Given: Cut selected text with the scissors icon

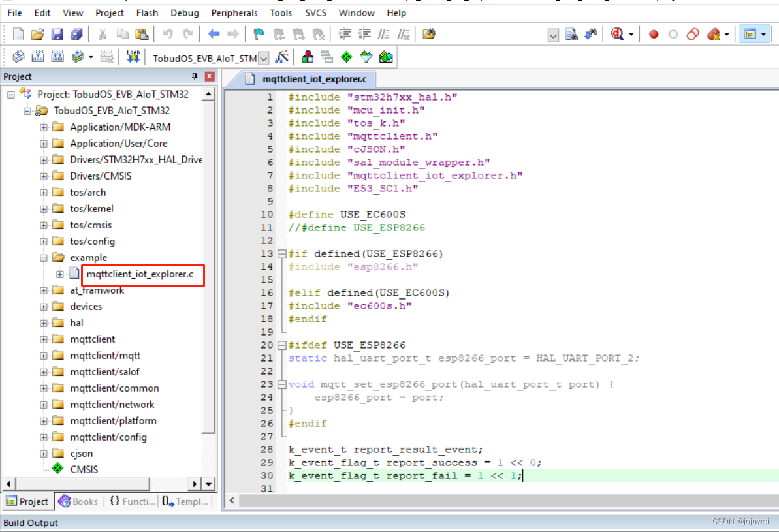Looking at the screenshot, I should (103, 34).
